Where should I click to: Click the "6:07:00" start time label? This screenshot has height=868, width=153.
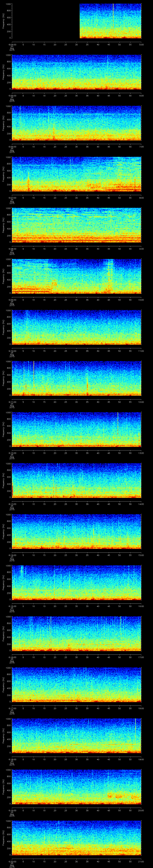12,198
